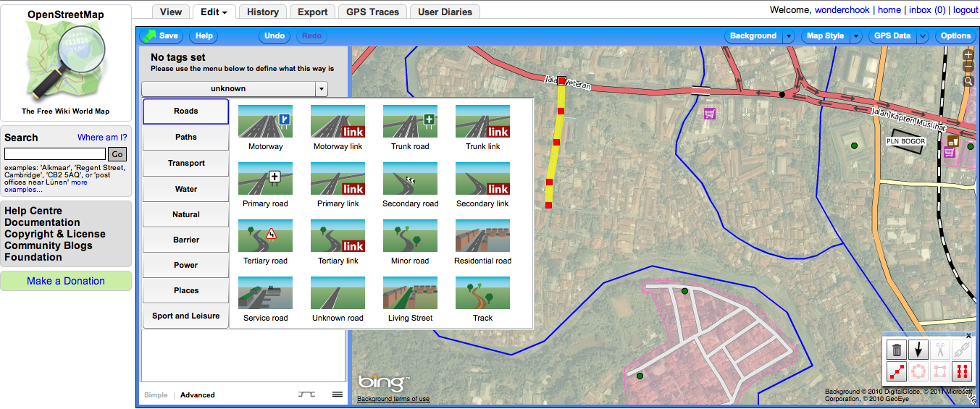The width and height of the screenshot is (980, 409).
Task: Expand the Background dropdown arrow
Action: [x=790, y=36]
